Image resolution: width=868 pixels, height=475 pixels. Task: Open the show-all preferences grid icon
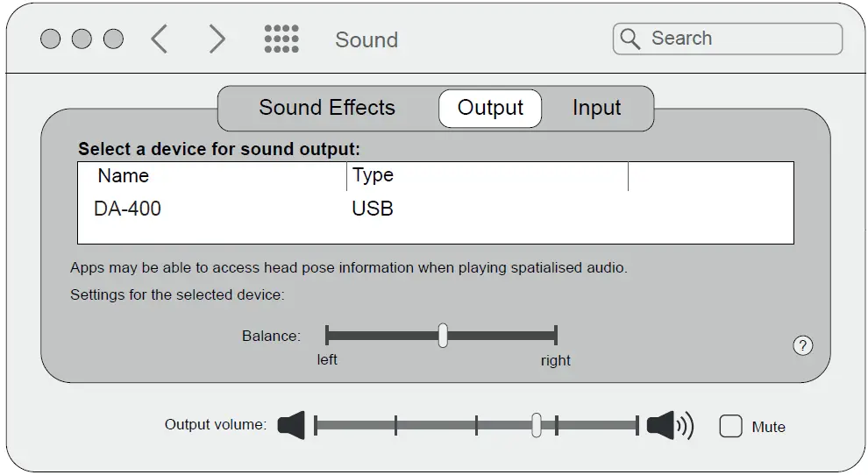pos(281,39)
